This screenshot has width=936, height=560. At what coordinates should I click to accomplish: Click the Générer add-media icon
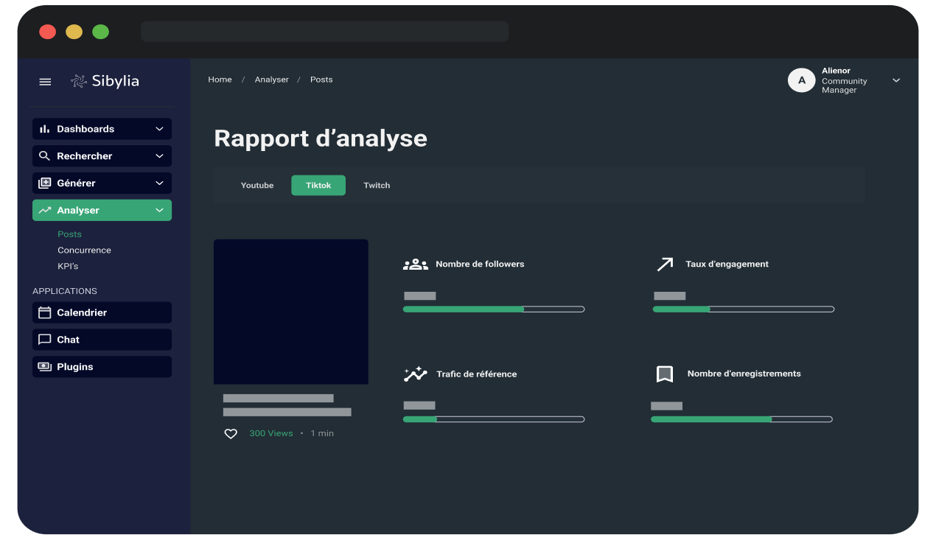coord(44,183)
